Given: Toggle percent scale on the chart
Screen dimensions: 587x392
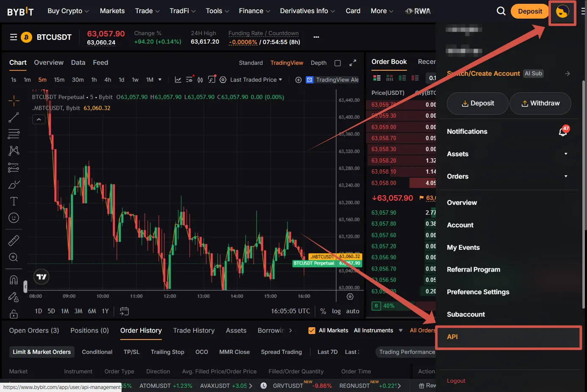Looking at the screenshot, I should pos(323,311).
